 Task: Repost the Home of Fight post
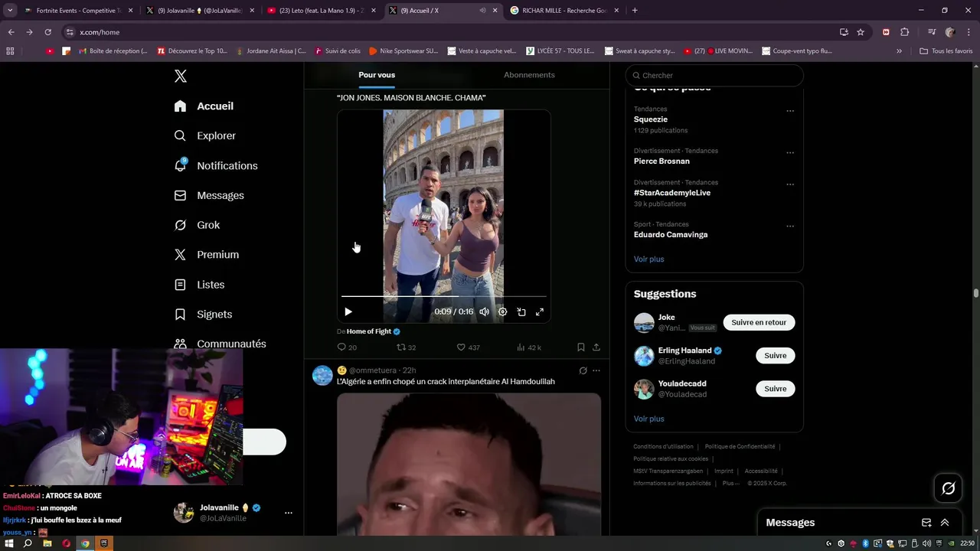click(x=406, y=347)
